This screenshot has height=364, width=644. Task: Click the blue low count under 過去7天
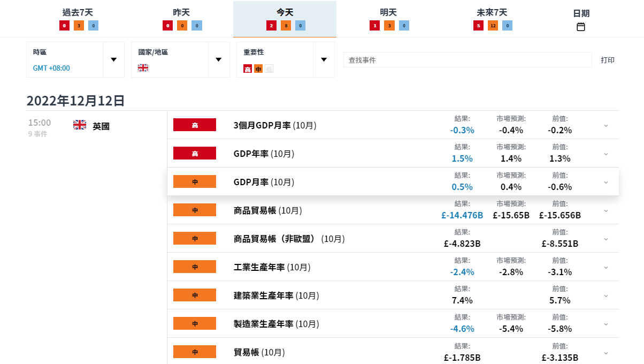tap(93, 26)
